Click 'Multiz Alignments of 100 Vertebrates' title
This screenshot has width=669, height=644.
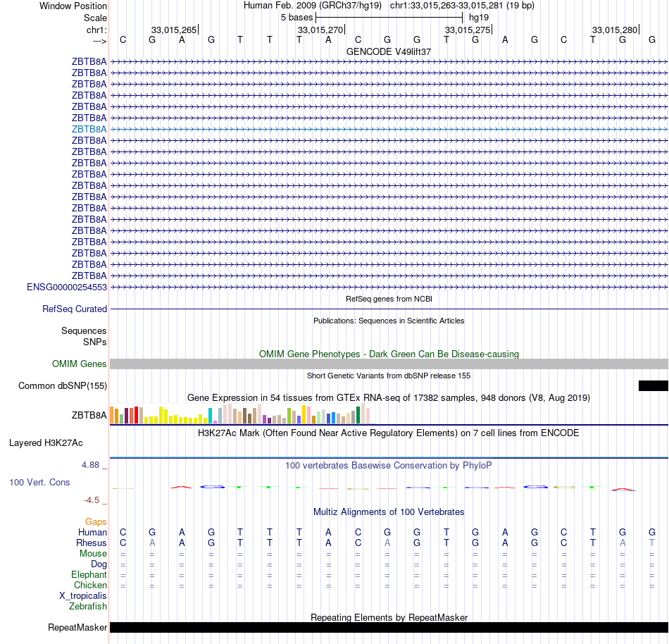coord(389,512)
